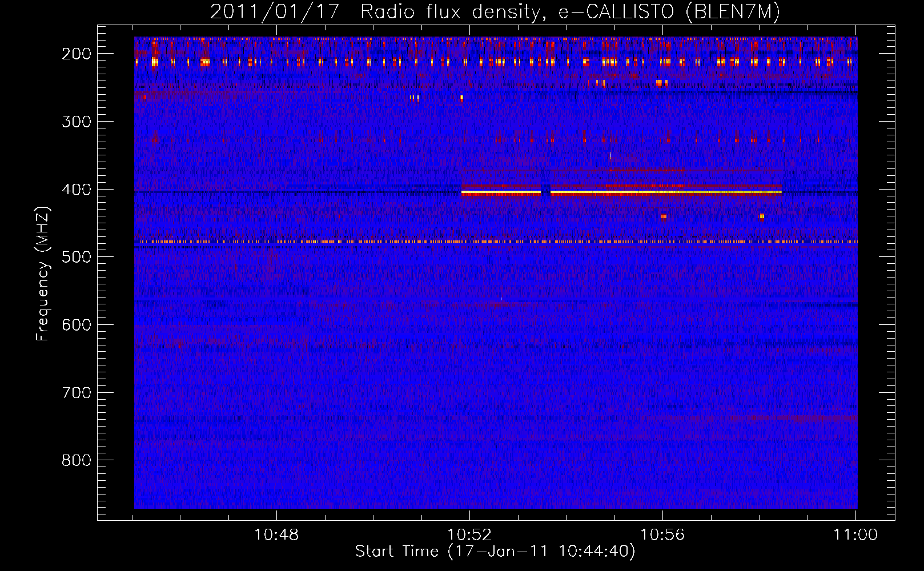Click the 'Start Time (17-Jan-11 10:44:40)' label
Screen dimensions: 924x571
(495, 551)
